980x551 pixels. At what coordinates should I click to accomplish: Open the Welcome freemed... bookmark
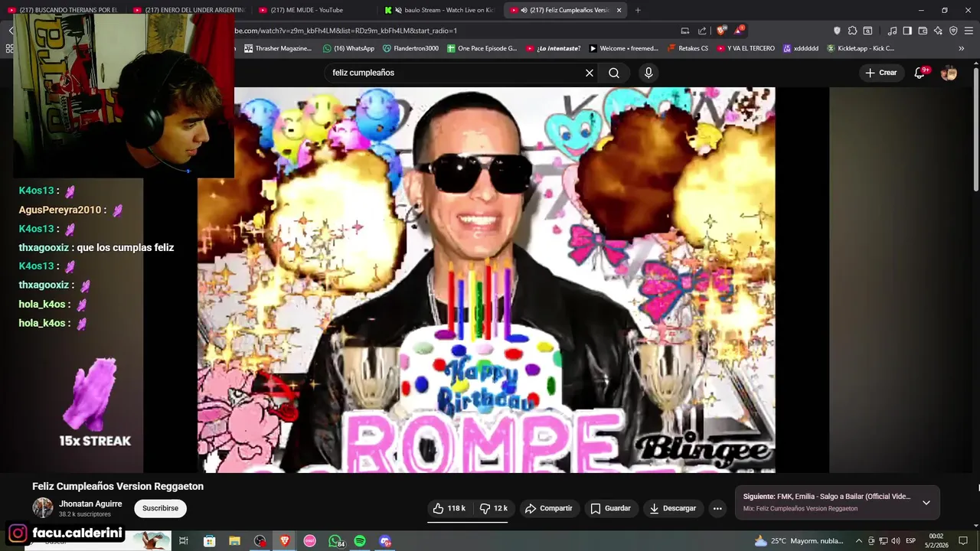pos(623,48)
